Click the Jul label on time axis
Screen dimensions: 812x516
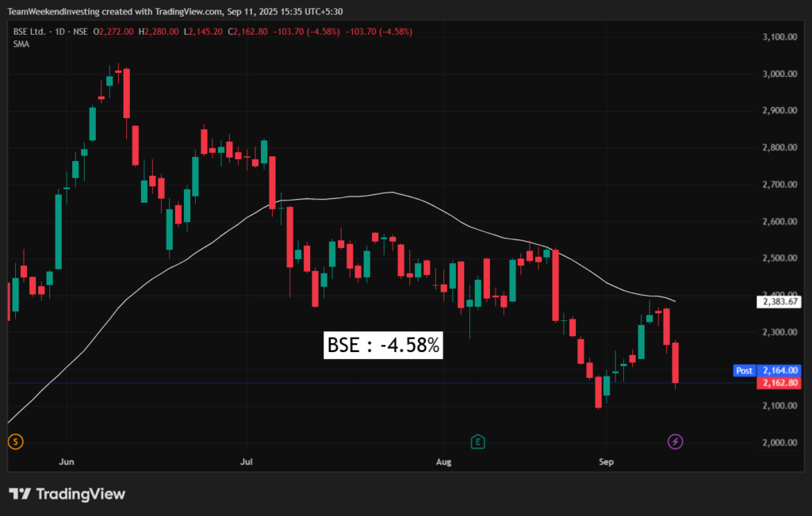tap(247, 461)
